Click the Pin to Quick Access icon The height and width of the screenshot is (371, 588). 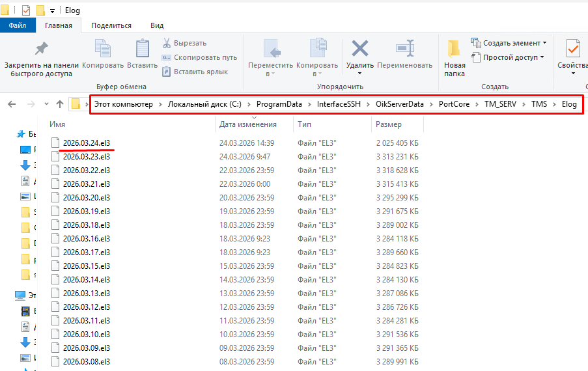41,49
